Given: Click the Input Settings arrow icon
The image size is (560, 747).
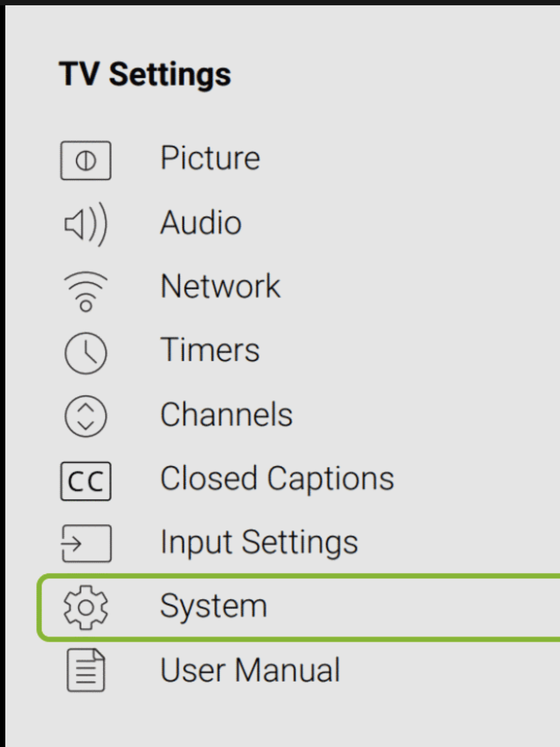Looking at the screenshot, I should pos(86,542).
